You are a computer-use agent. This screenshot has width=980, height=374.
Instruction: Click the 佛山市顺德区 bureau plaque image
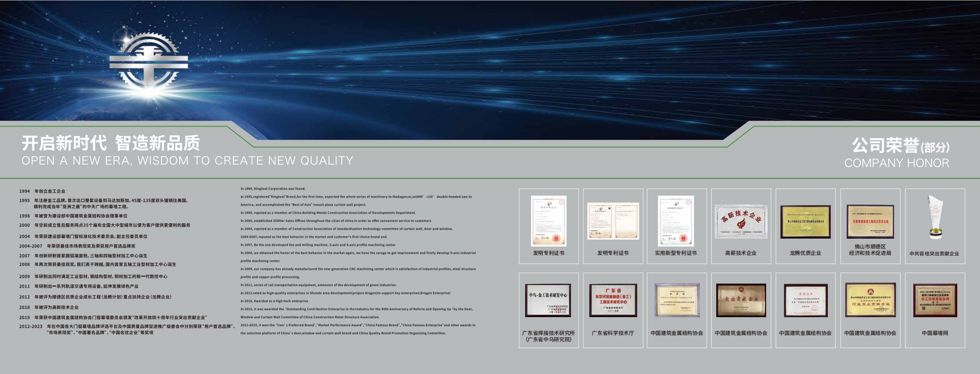pos(870,221)
